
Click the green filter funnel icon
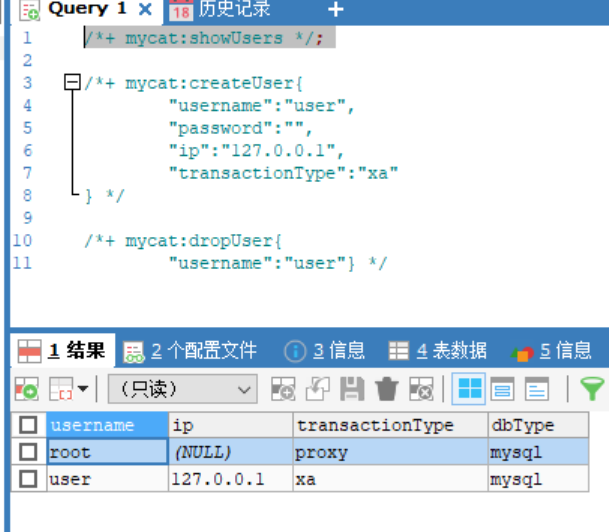click(x=592, y=388)
